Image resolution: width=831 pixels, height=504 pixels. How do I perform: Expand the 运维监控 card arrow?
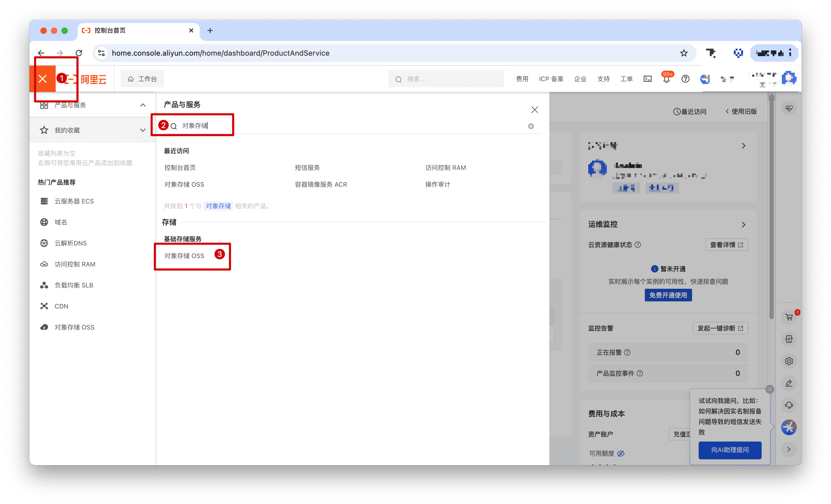coord(743,224)
